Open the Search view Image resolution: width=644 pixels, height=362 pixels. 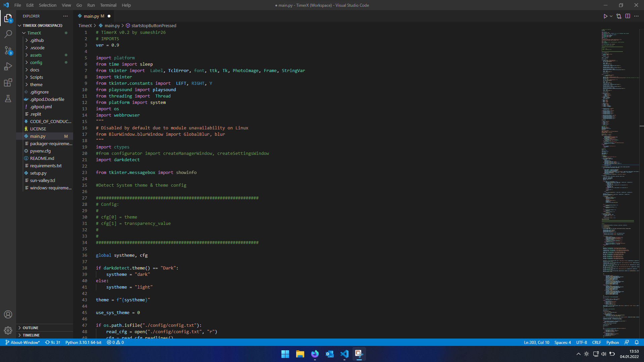coord(8,34)
